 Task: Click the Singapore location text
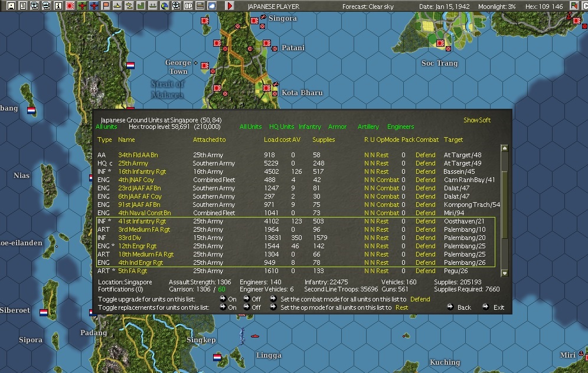(125, 282)
